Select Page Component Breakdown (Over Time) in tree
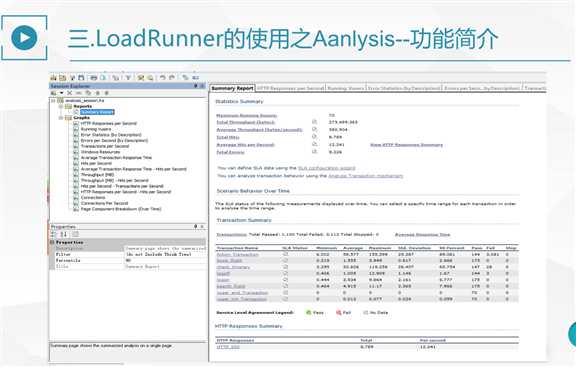 (121, 209)
